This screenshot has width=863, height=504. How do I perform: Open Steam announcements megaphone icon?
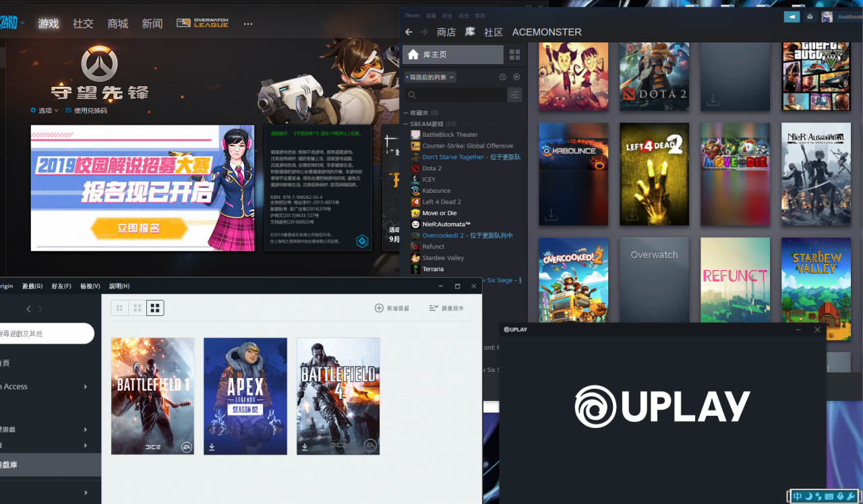click(792, 17)
